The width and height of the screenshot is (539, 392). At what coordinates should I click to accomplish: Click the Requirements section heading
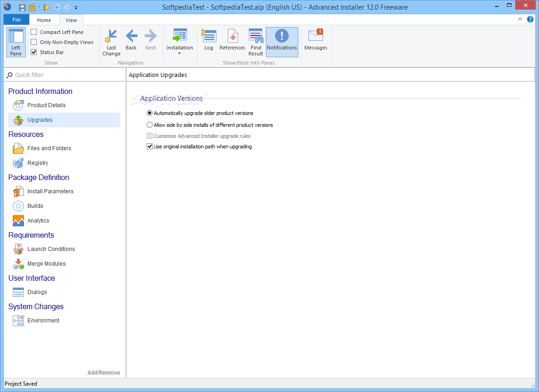31,235
